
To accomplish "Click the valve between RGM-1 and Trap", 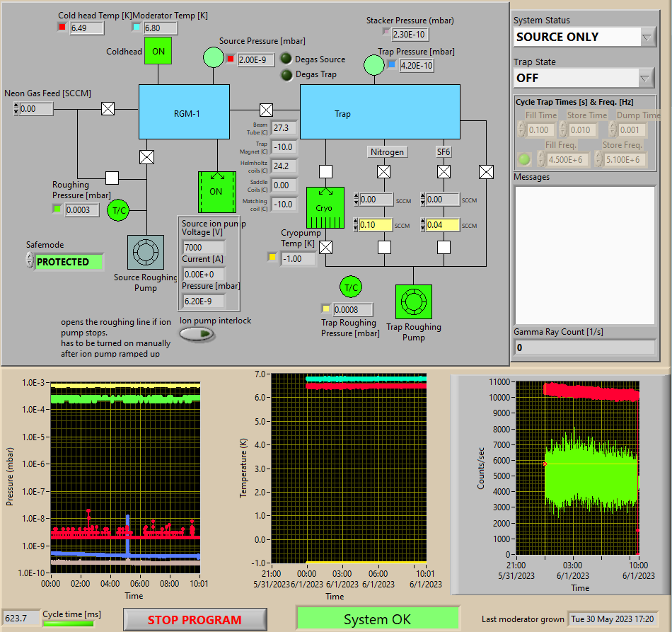I will pyautogui.click(x=266, y=110).
